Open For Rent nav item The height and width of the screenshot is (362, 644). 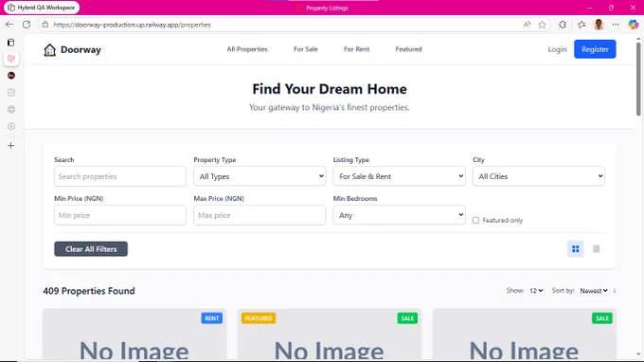click(356, 49)
